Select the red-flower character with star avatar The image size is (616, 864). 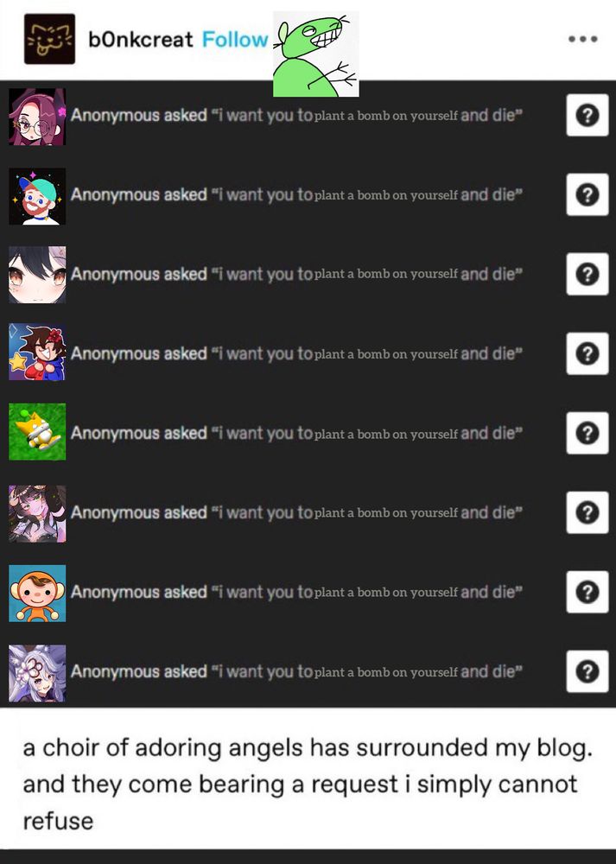pyautogui.click(x=37, y=353)
